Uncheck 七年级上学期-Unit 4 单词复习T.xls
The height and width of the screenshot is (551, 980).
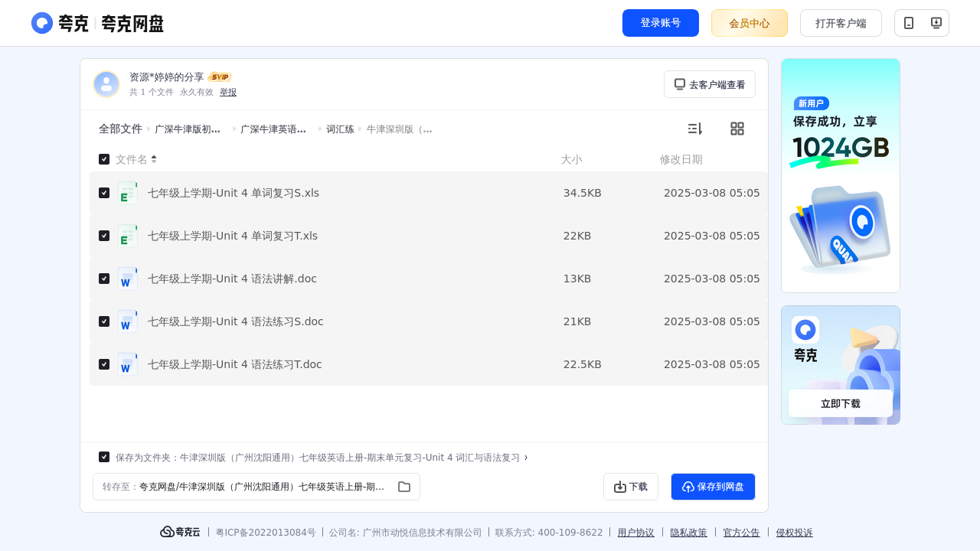click(x=104, y=236)
